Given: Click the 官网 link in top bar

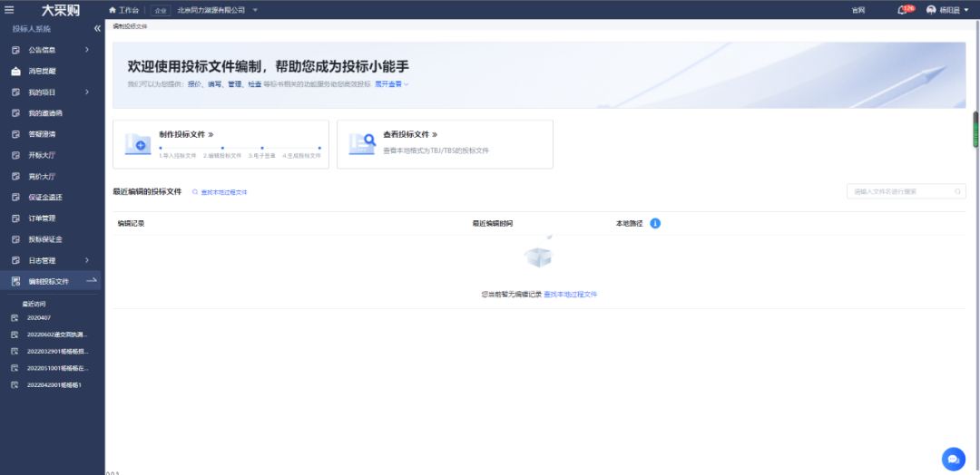Looking at the screenshot, I should pyautogui.click(x=858, y=10).
